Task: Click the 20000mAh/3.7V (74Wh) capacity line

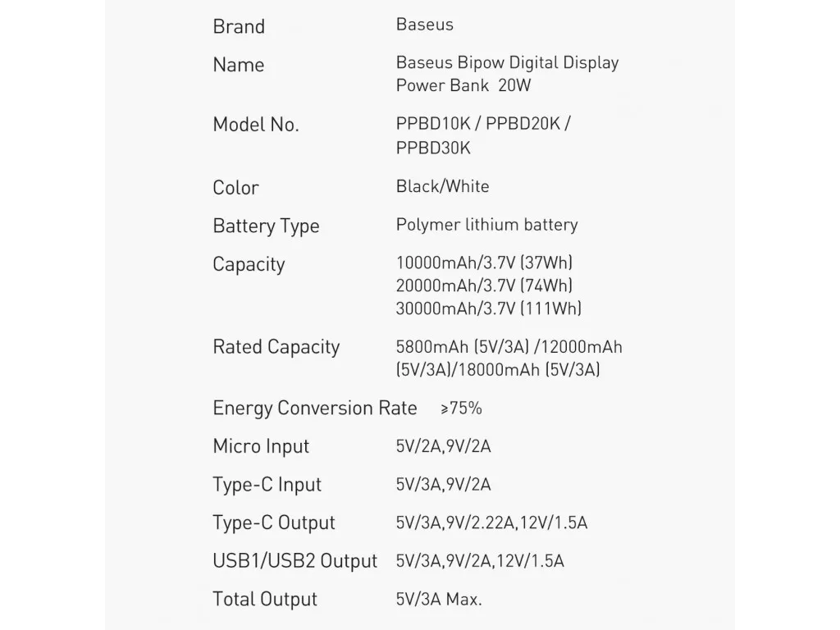Action: [x=484, y=286]
